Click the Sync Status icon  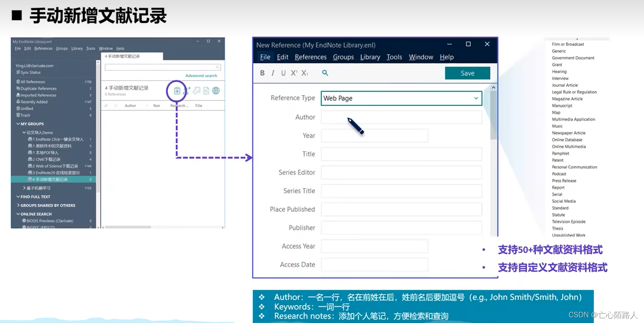pyautogui.click(x=18, y=72)
